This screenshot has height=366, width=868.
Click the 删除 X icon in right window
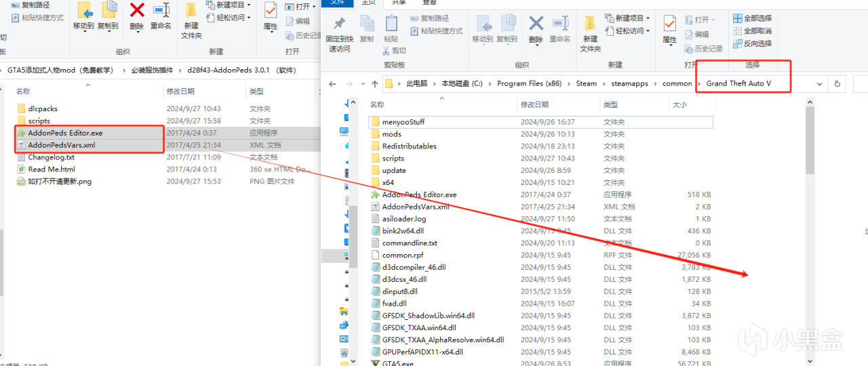[x=536, y=30]
